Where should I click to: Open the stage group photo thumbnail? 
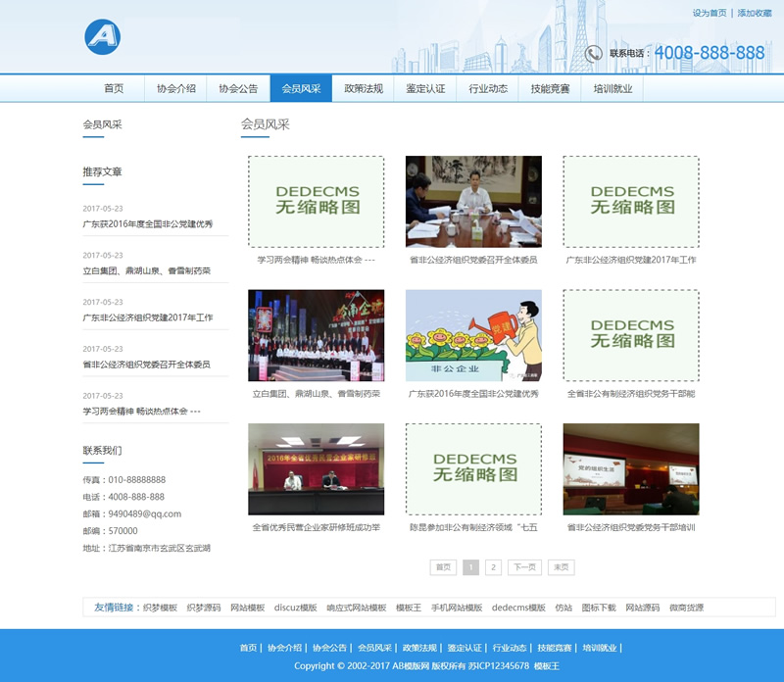click(316, 335)
